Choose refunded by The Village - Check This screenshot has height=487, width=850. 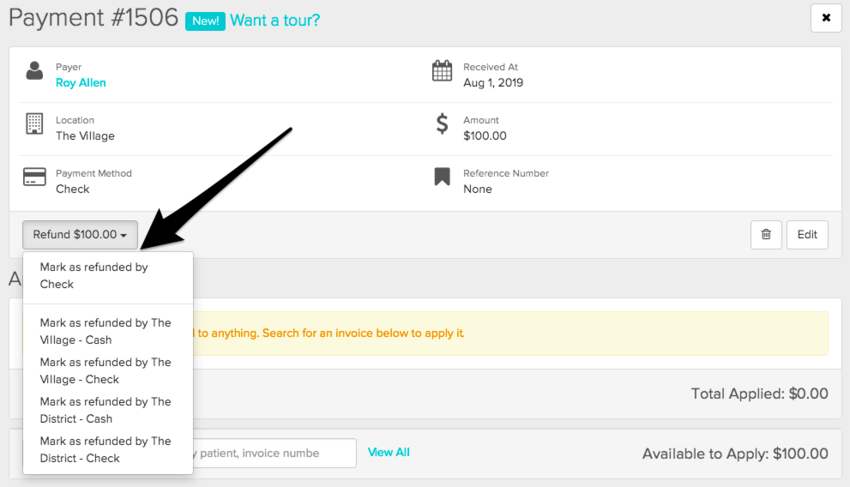coord(107,370)
